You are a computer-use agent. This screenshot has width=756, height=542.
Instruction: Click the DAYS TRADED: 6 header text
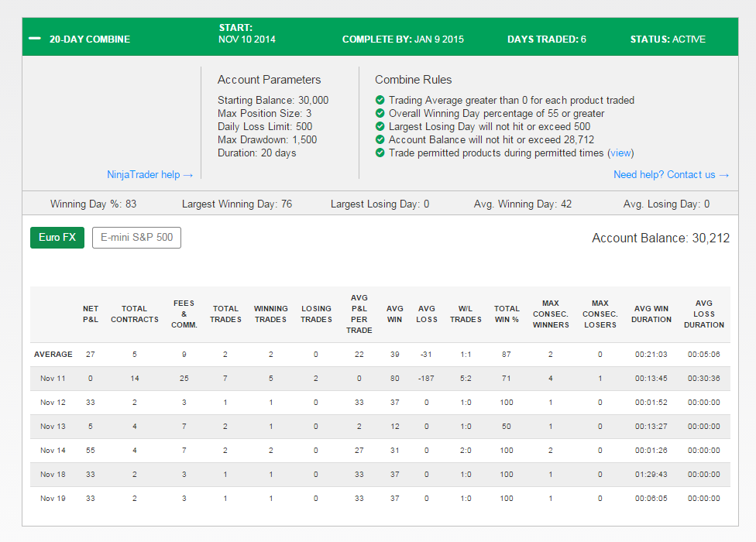coord(547,39)
